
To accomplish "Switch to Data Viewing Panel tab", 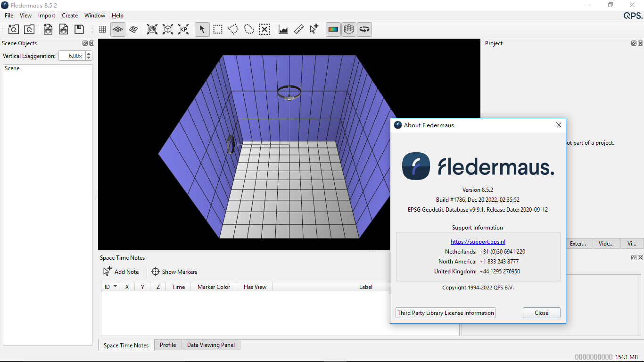I will [211, 345].
